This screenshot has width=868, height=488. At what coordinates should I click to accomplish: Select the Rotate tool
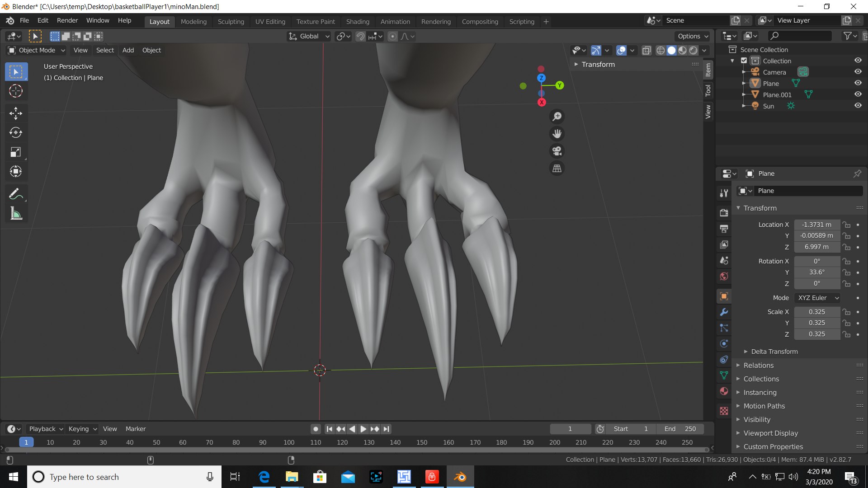16,132
